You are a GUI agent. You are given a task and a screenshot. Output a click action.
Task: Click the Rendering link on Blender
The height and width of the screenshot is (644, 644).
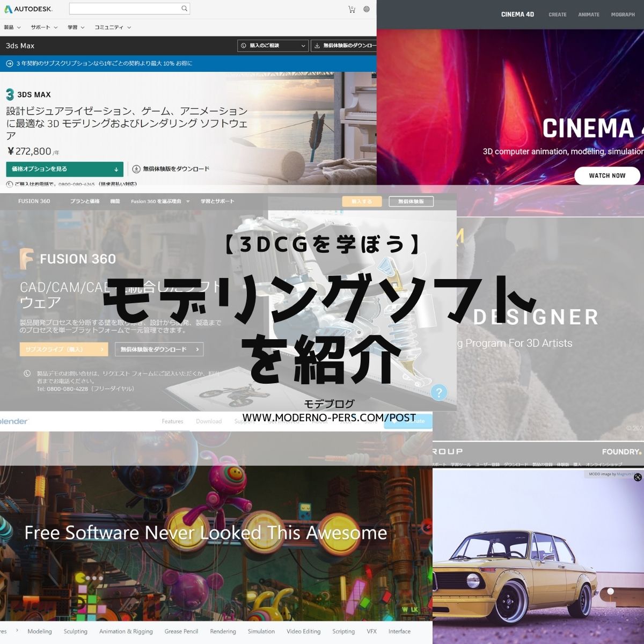pos(223,632)
